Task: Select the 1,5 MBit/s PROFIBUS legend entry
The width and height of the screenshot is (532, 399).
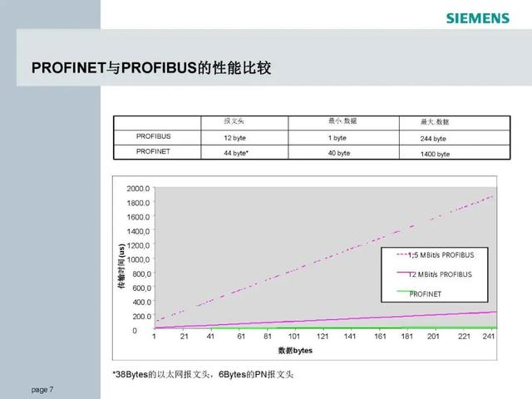Action: coord(441,254)
